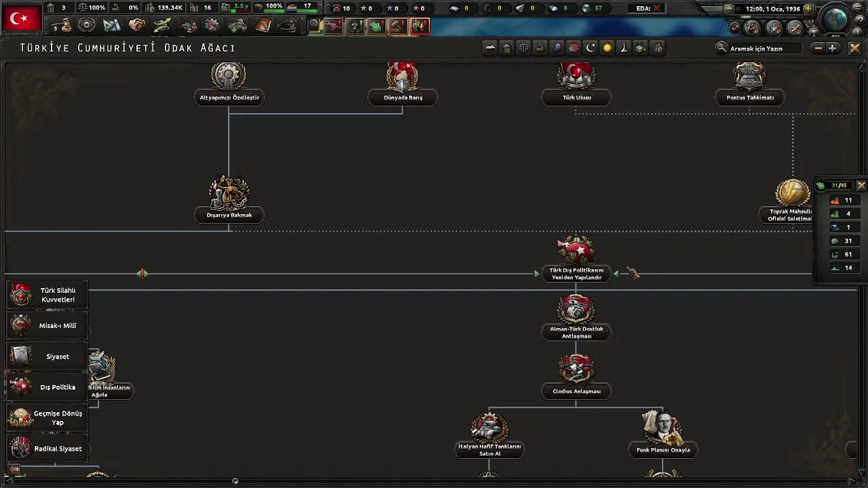Jump to Geçmişe Dönüş Yap branch
The width and height of the screenshot is (868, 488).
coord(47,418)
